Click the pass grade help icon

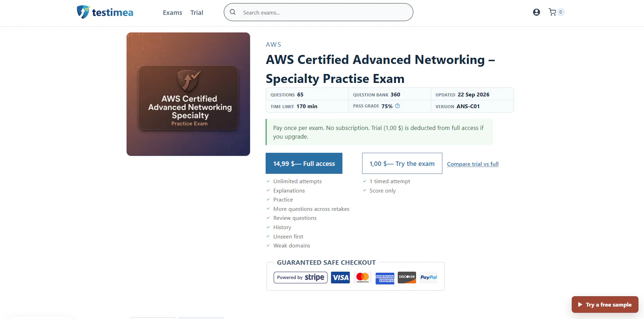click(x=397, y=106)
